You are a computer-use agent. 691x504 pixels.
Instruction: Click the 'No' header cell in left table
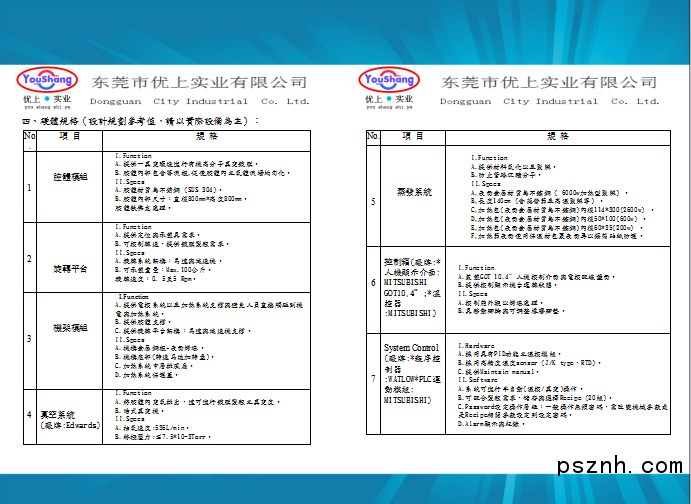click(29, 135)
